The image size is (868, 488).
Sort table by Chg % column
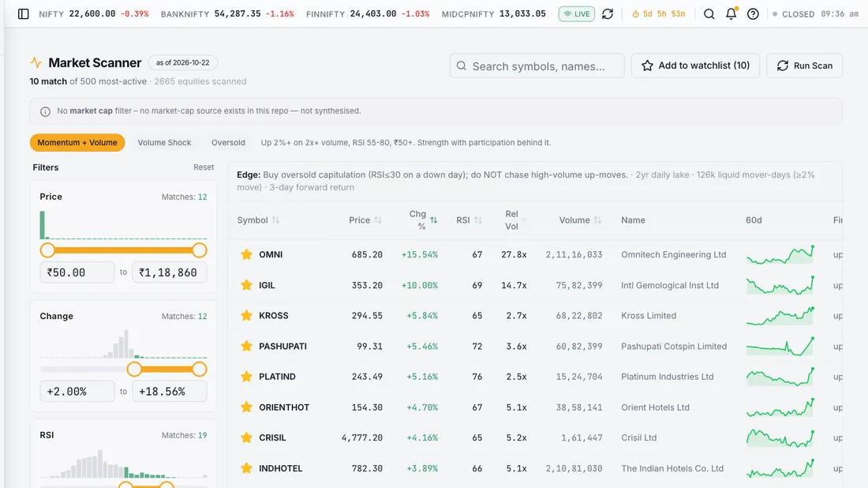coord(423,220)
